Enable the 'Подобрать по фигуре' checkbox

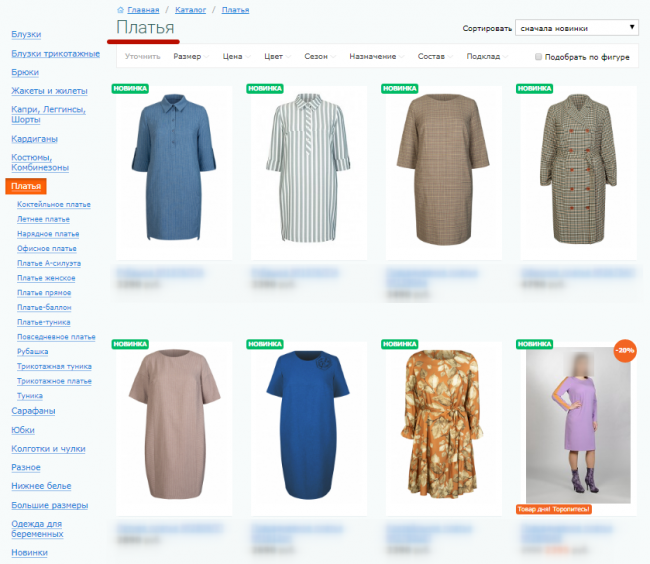[x=539, y=57]
